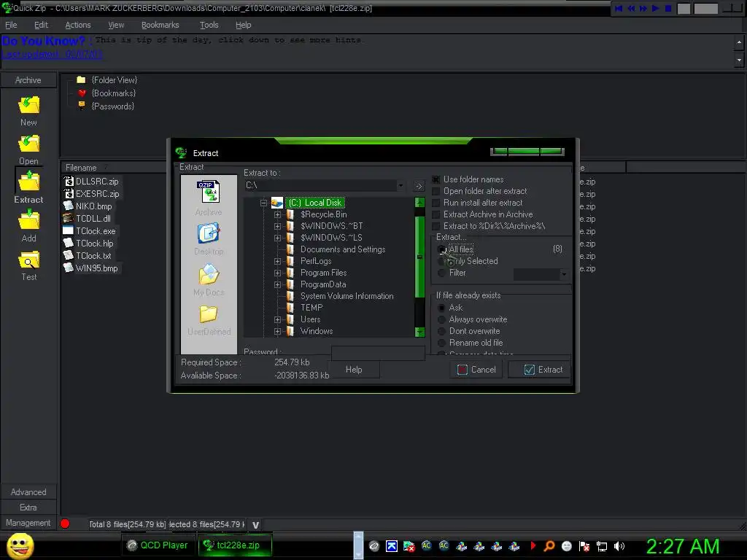747x560 pixels.
Task: Enable Extract Archive in Archive
Action: [x=436, y=215]
